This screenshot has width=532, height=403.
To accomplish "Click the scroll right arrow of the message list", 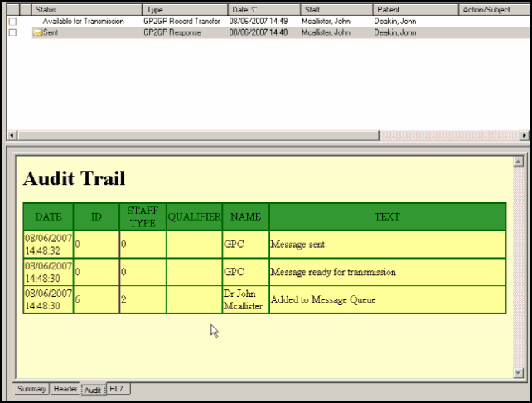I will [x=525, y=135].
